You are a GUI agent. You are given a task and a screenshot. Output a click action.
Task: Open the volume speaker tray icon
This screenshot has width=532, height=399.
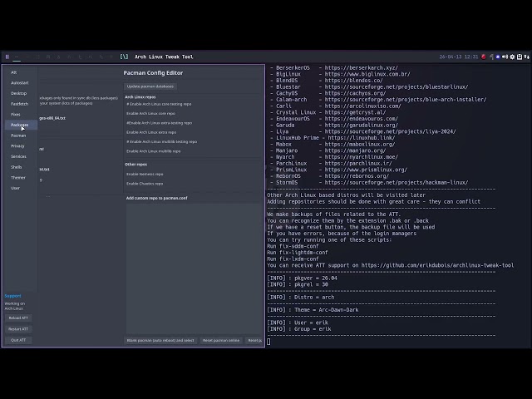click(505, 57)
